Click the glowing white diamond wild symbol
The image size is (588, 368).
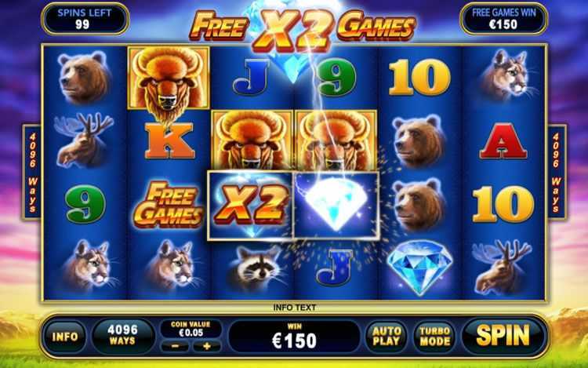pos(336,206)
